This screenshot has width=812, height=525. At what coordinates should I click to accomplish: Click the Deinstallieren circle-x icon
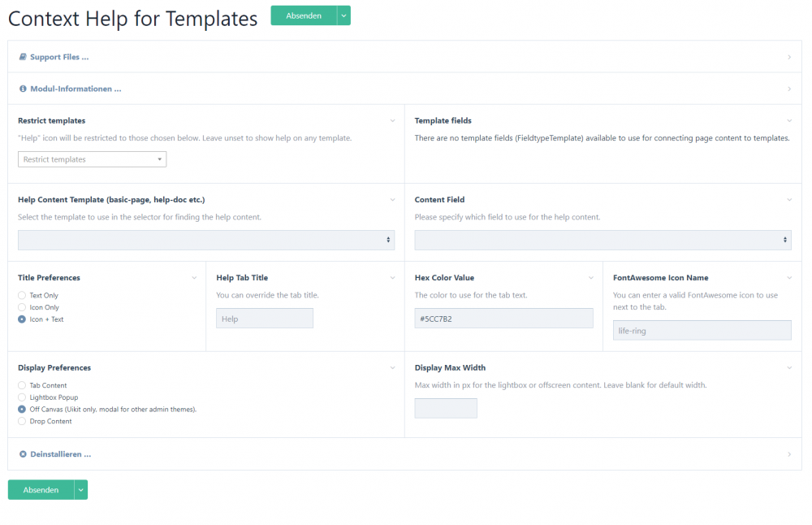23,454
